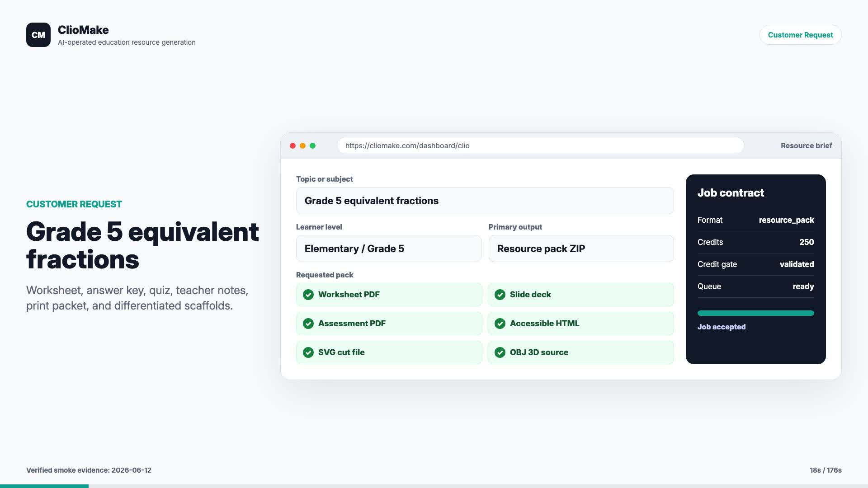
Task: Click the Assessment PDF checkmark icon
Action: pyautogui.click(x=308, y=324)
